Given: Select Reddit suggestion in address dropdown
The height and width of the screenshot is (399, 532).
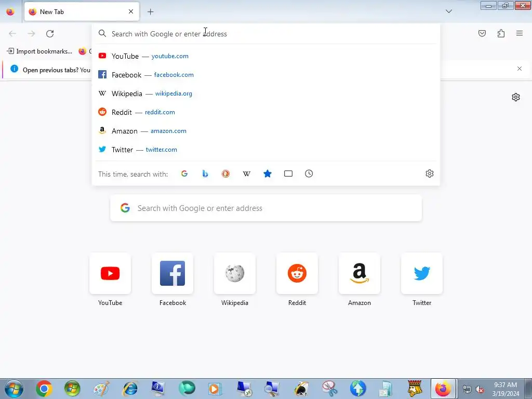Looking at the screenshot, I should [x=266, y=112].
